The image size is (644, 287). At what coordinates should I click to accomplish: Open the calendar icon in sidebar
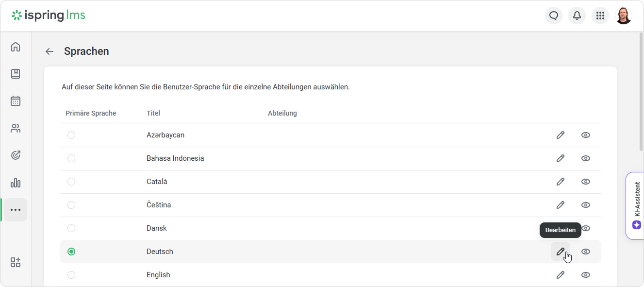16,101
